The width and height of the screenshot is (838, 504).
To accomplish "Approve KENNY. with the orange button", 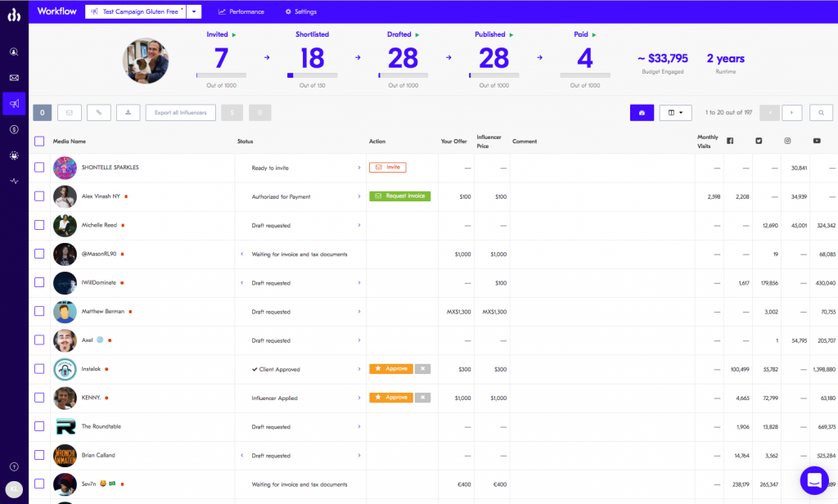I will point(390,398).
